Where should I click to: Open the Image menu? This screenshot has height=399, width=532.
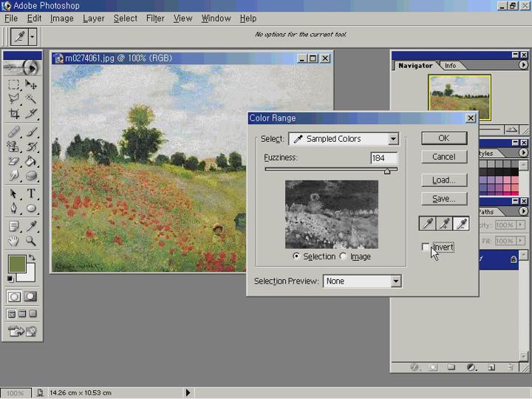click(x=62, y=18)
